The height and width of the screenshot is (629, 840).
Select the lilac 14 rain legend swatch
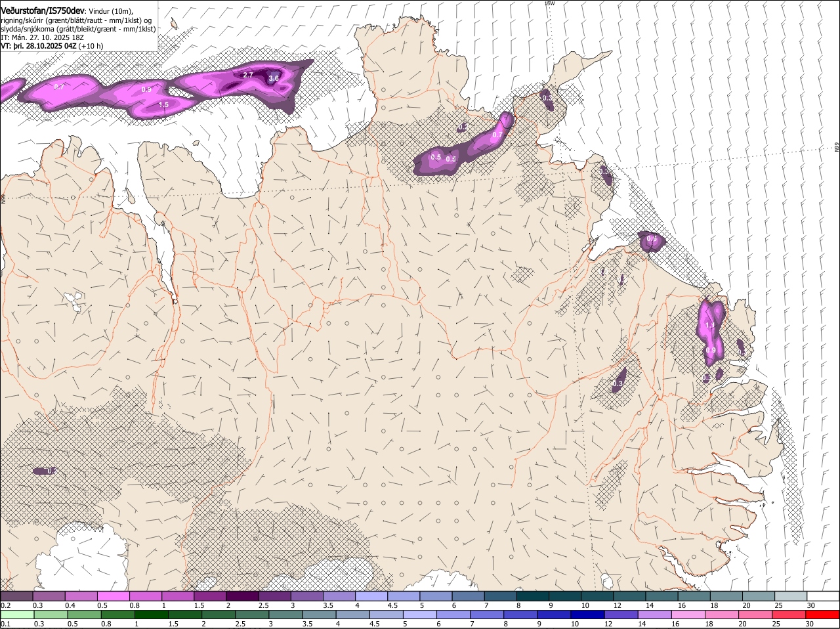pyautogui.click(x=654, y=615)
